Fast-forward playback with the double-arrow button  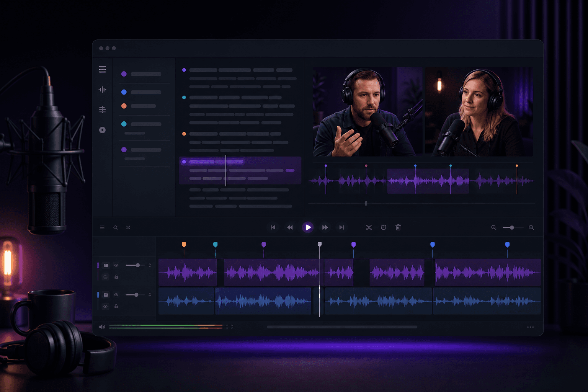point(325,227)
